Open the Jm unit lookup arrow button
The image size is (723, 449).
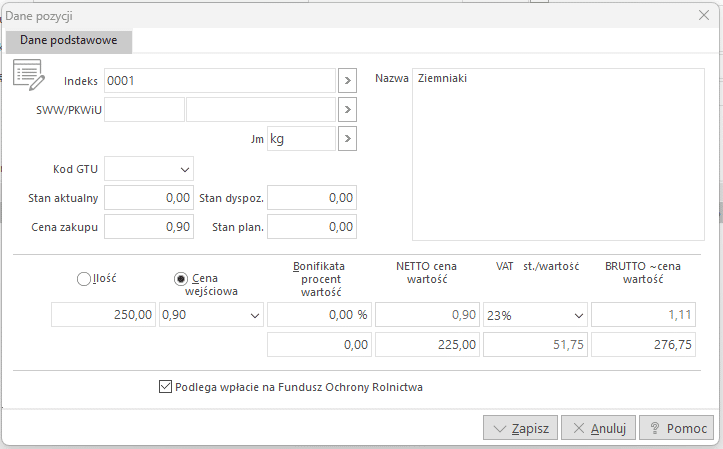(347, 139)
